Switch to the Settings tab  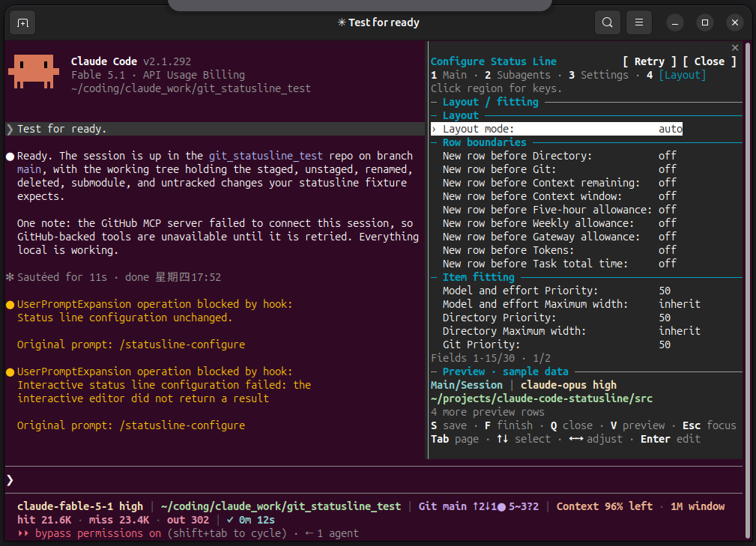pos(599,75)
